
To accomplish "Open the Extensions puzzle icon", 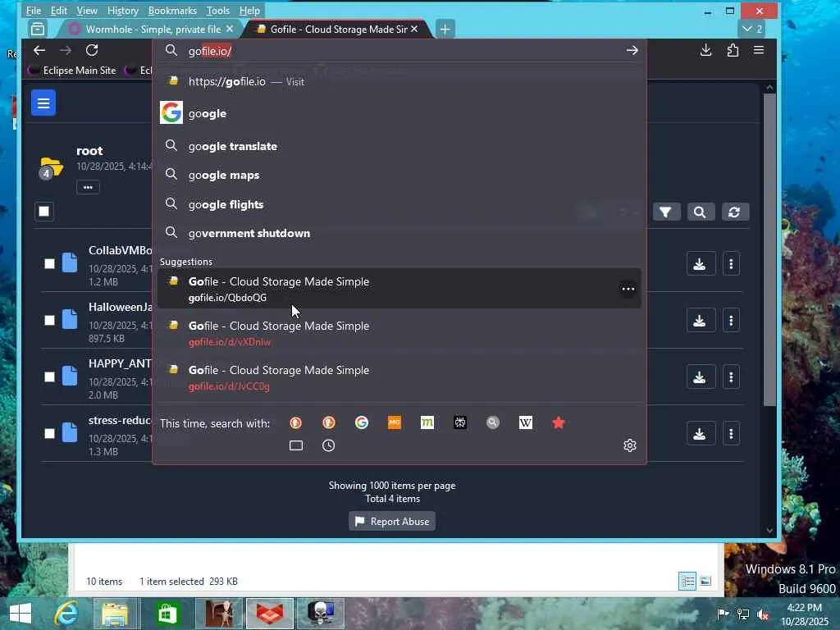I will point(733,50).
